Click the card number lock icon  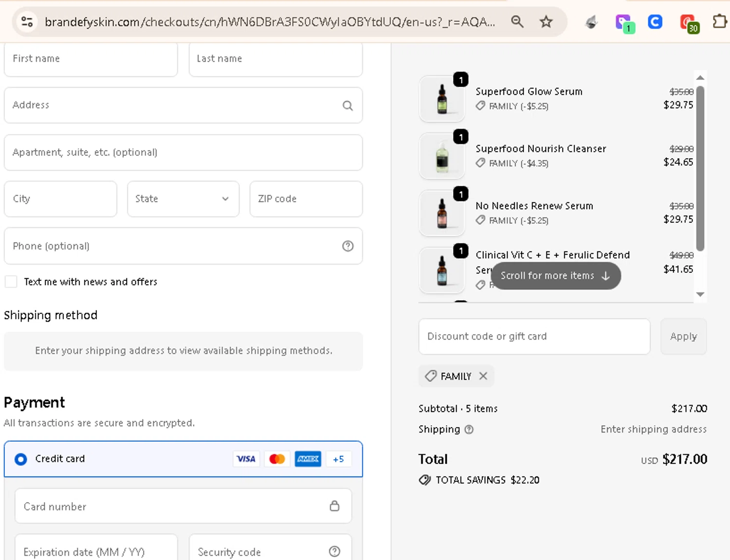(x=334, y=506)
